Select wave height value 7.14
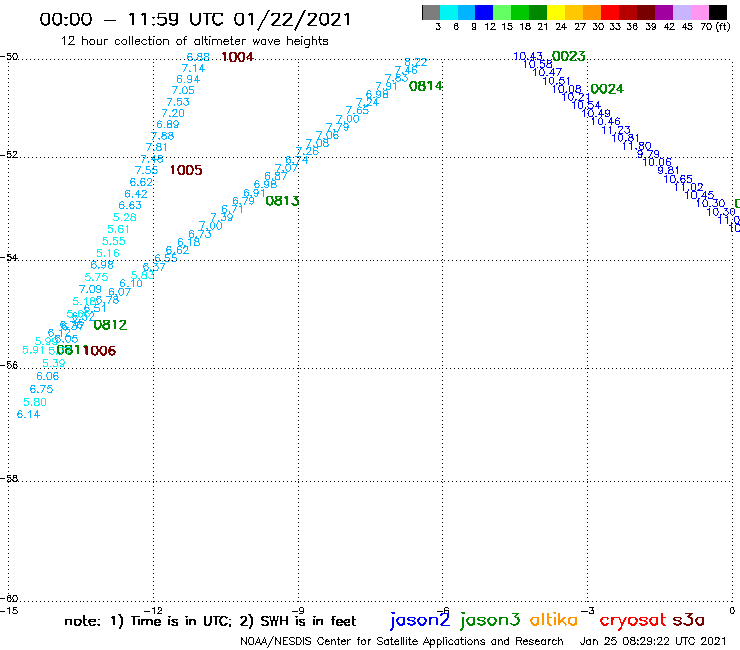 coord(193,68)
